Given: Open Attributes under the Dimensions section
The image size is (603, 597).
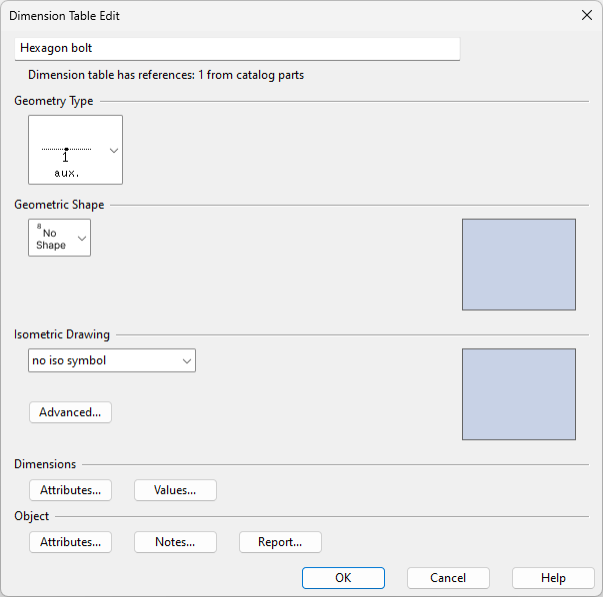Looking at the screenshot, I should coord(70,490).
